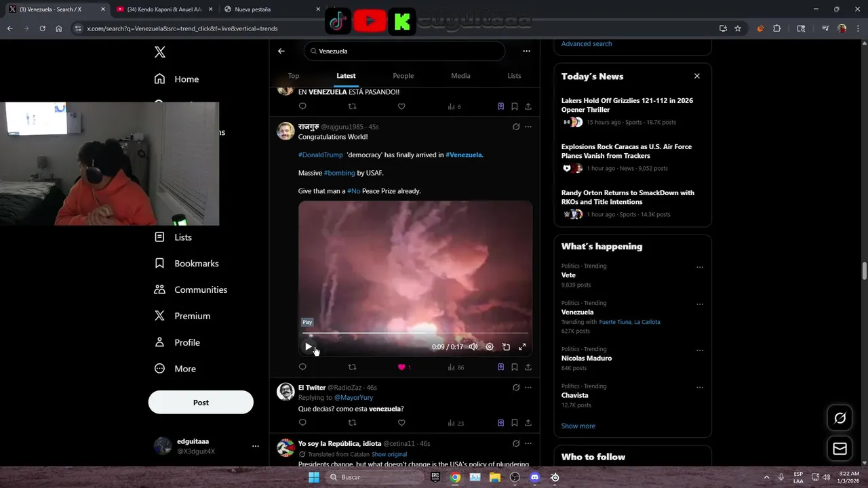The image size is (868, 488).
Task: Like the El Twiter post
Action: coord(401,423)
